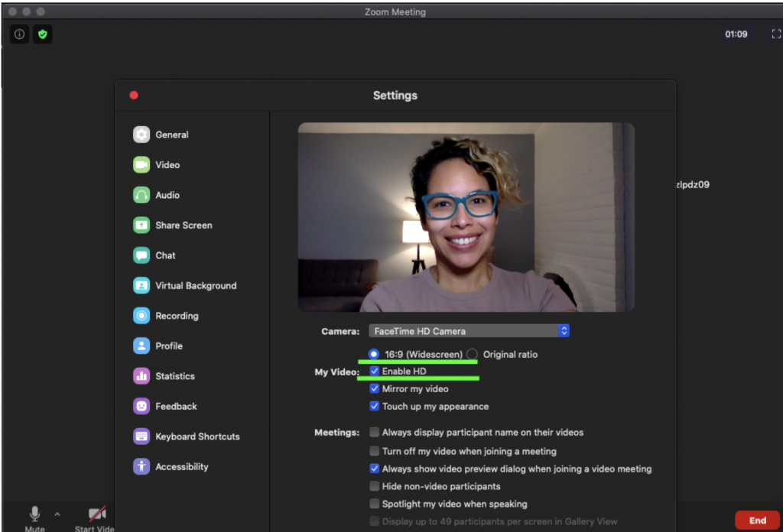Uncheck Always show video preview dialog

click(374, 468)
